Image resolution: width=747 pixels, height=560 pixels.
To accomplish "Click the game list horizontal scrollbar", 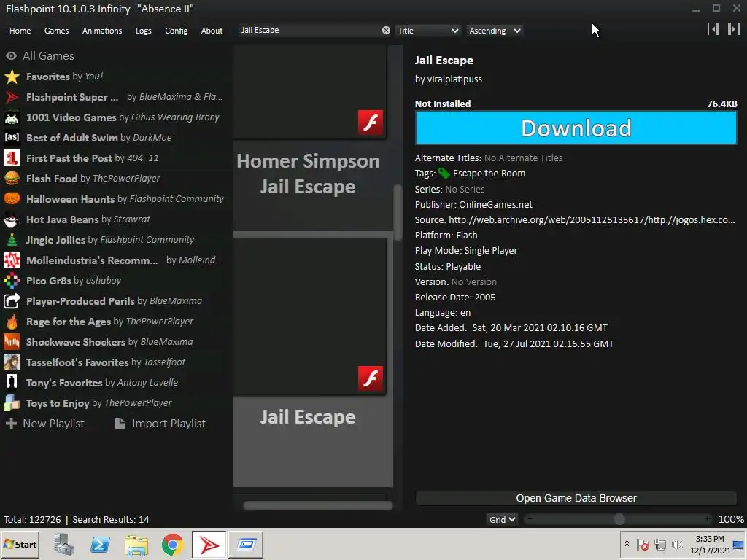I will pos(318,506).
